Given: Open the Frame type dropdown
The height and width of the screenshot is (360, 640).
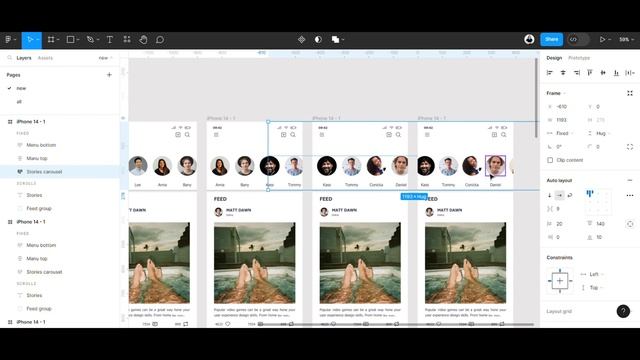Looking at the screenshot, I should pos(556,93).
